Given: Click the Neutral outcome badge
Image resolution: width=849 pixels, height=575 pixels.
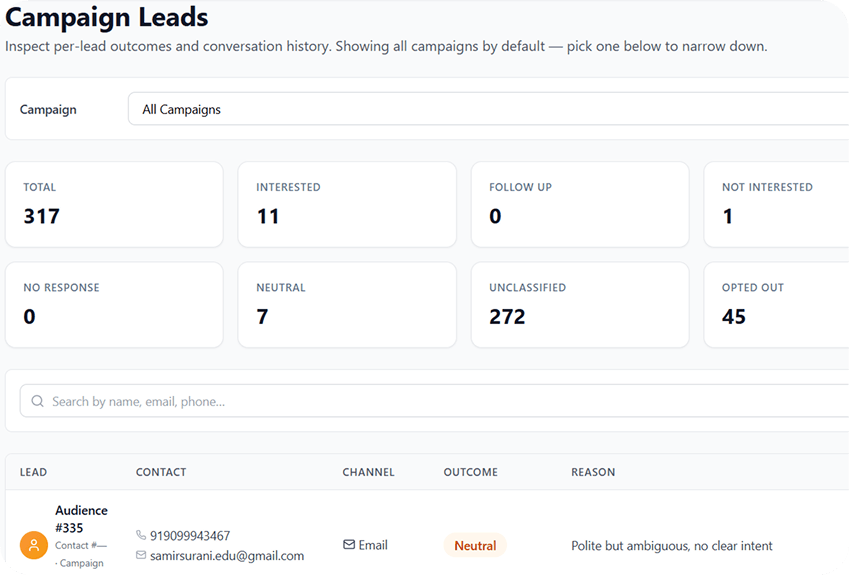Looking at the screenshot, I should coord(475,545).
